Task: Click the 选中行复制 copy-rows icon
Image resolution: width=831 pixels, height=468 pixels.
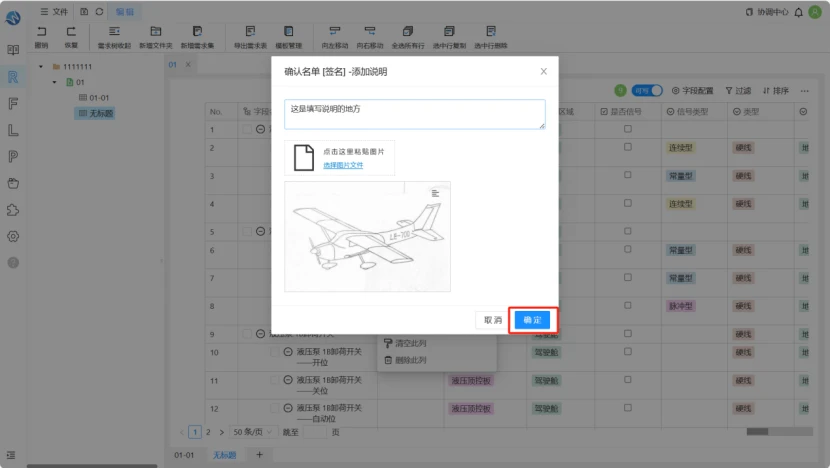Action: pyautogui.click(x=449, y=32)
